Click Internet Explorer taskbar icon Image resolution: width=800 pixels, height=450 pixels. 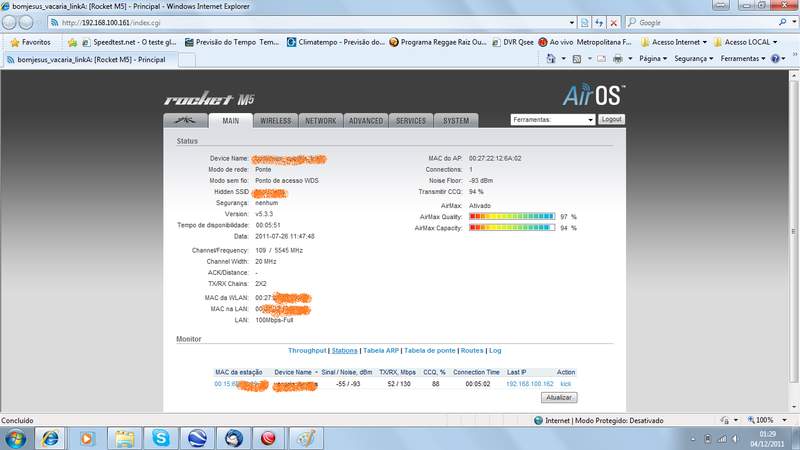pyautogui.click(x=49, y=439)
